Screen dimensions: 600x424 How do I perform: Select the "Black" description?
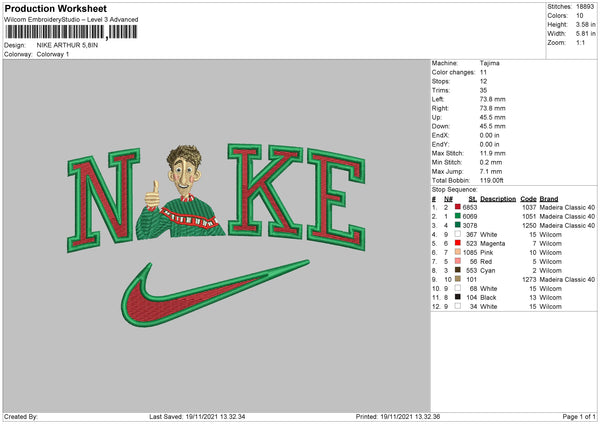(x=488, y=297)
